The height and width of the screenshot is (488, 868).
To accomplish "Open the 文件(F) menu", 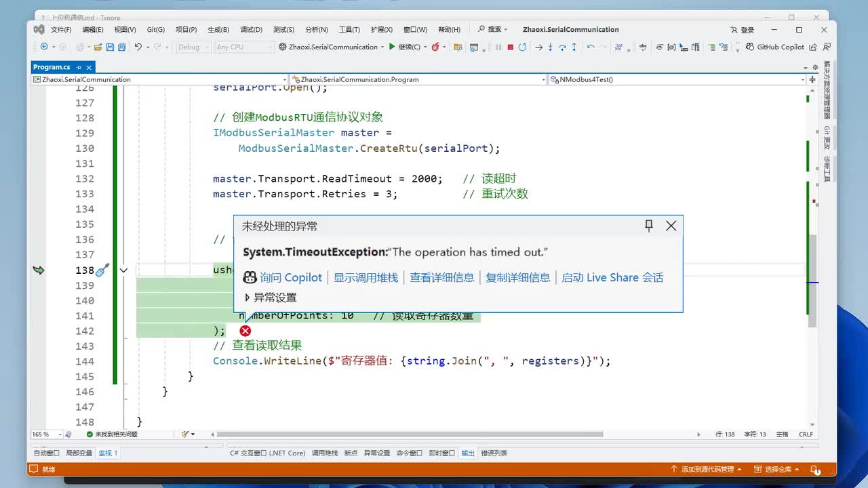I will pos(61,30).
